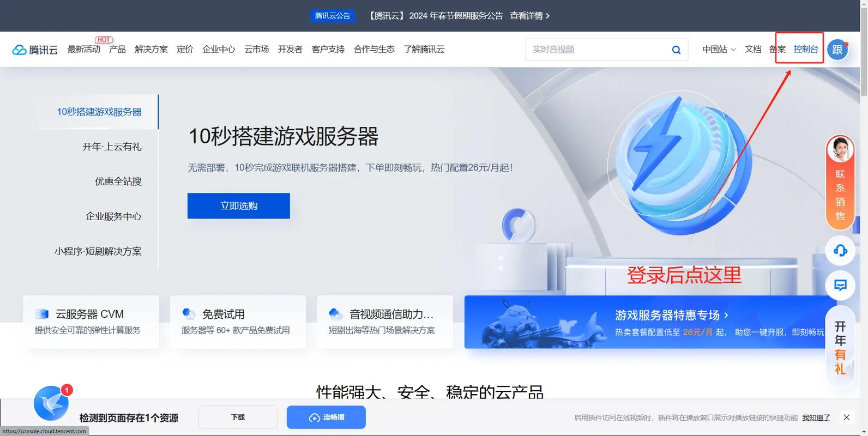
Task: Expand the 中国站 region dropdown
Action: click(x=719, y=50)
